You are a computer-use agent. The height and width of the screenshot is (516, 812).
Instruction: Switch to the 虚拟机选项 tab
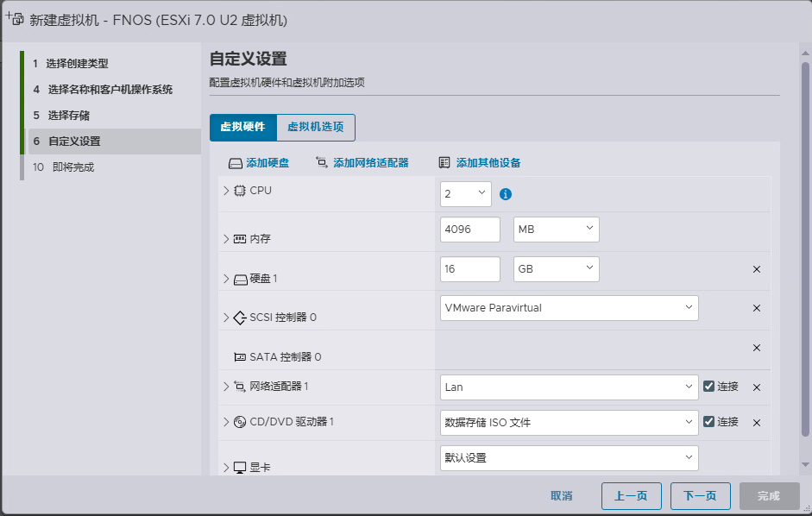(316, 127)
